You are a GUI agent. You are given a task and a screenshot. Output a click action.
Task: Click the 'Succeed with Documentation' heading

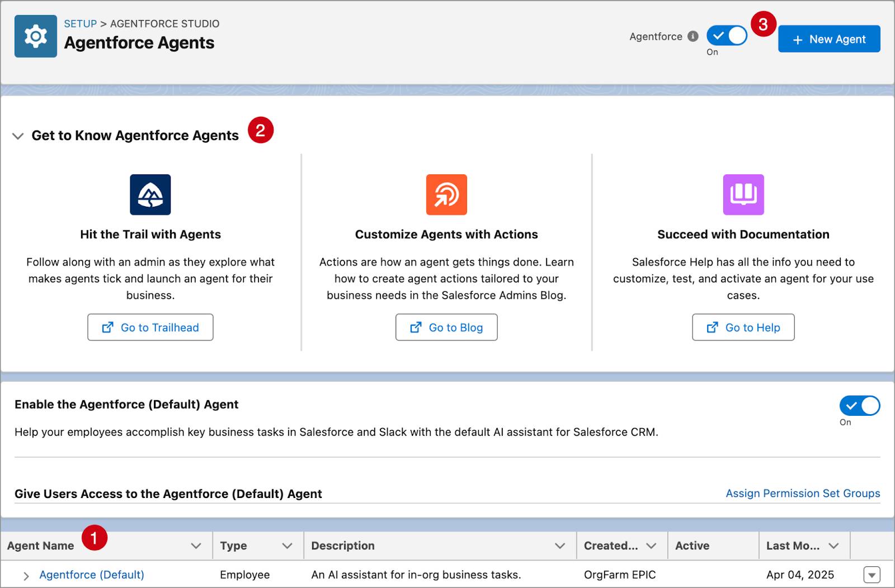(x=743, y=235)
